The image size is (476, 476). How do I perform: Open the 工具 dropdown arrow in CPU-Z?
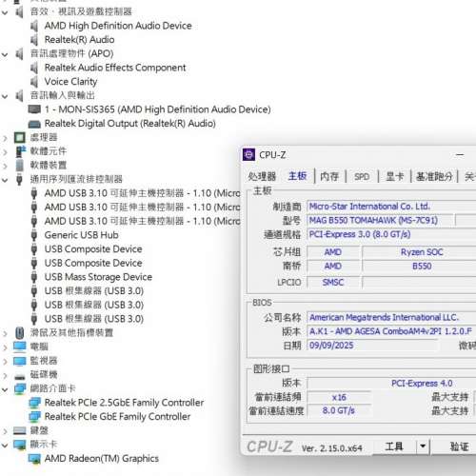pos(423,446)
